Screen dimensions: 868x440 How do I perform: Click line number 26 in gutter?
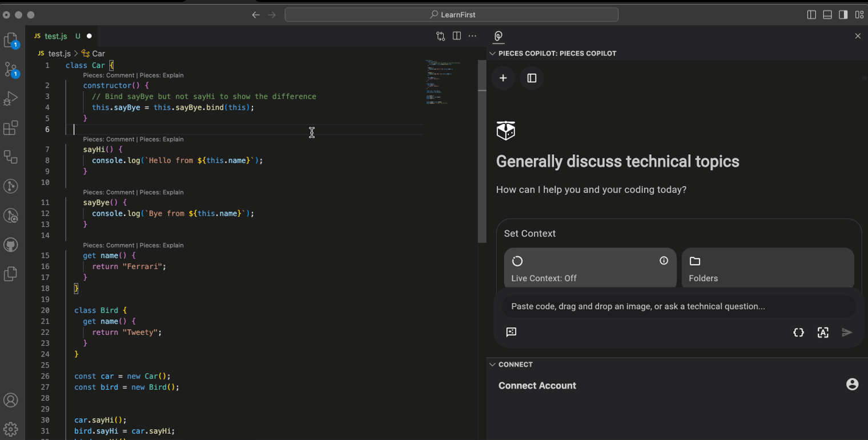click(x=46, y=376)
